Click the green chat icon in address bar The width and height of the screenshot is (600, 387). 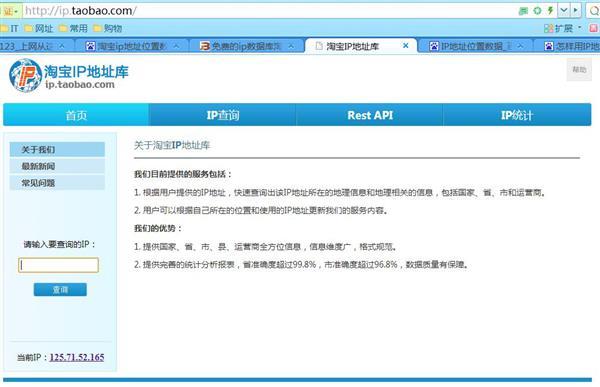[523, 11]
